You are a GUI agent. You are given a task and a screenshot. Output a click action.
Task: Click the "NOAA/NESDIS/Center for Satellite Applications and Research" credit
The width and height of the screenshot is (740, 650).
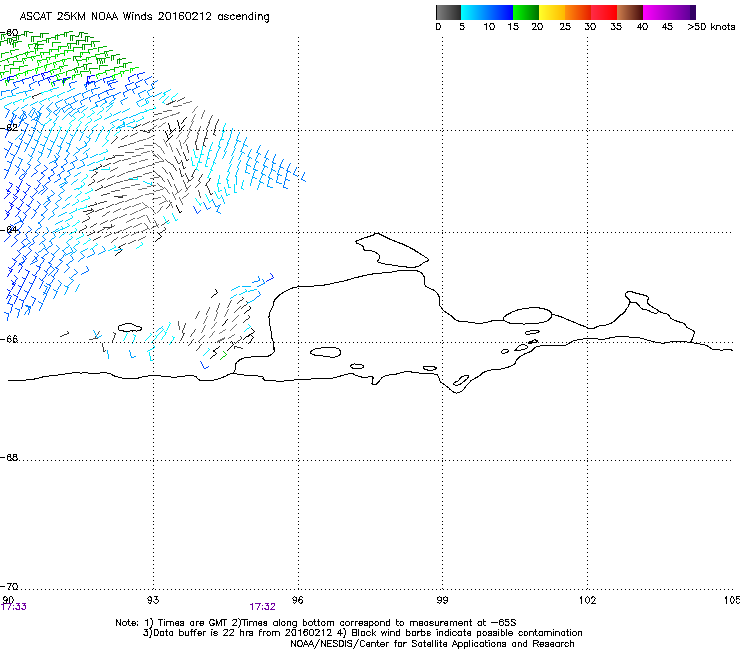pos(432,644)
